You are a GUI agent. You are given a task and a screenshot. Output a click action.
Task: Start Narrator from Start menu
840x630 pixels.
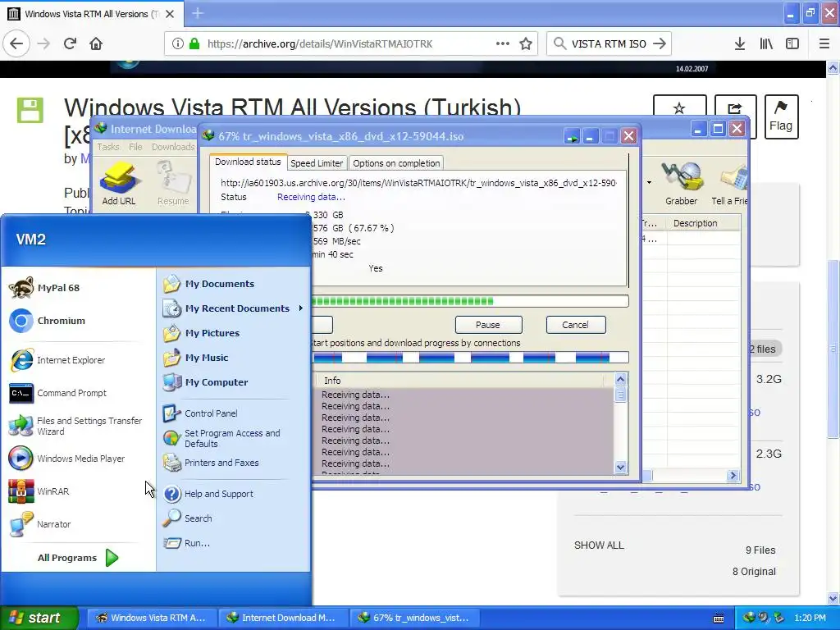click(40, 524)
